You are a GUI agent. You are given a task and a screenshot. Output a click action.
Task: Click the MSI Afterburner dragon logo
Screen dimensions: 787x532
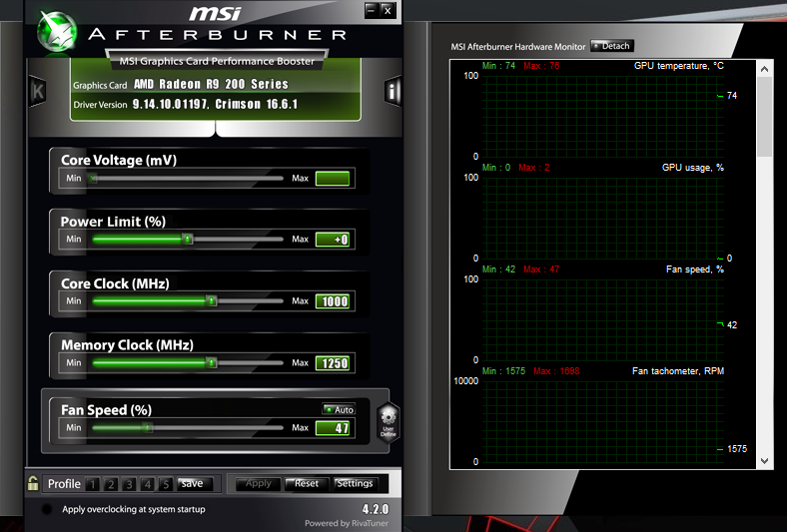[x=57, y=32]
